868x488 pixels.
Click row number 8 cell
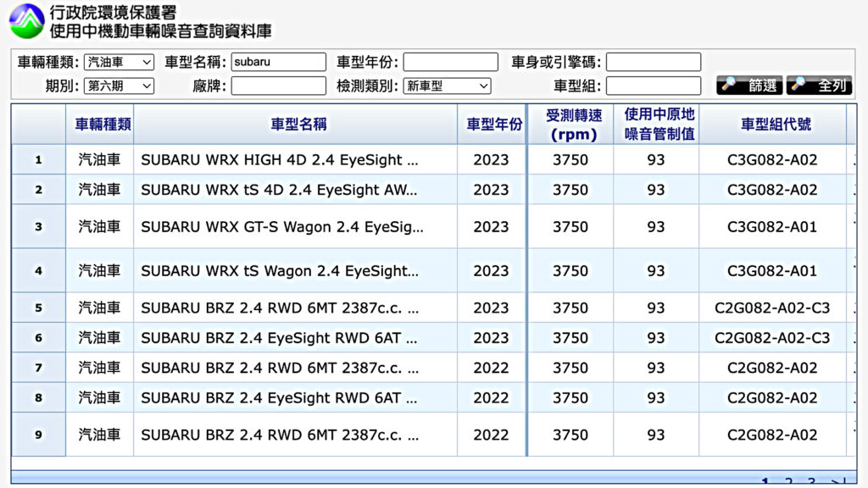coord(39,397)
